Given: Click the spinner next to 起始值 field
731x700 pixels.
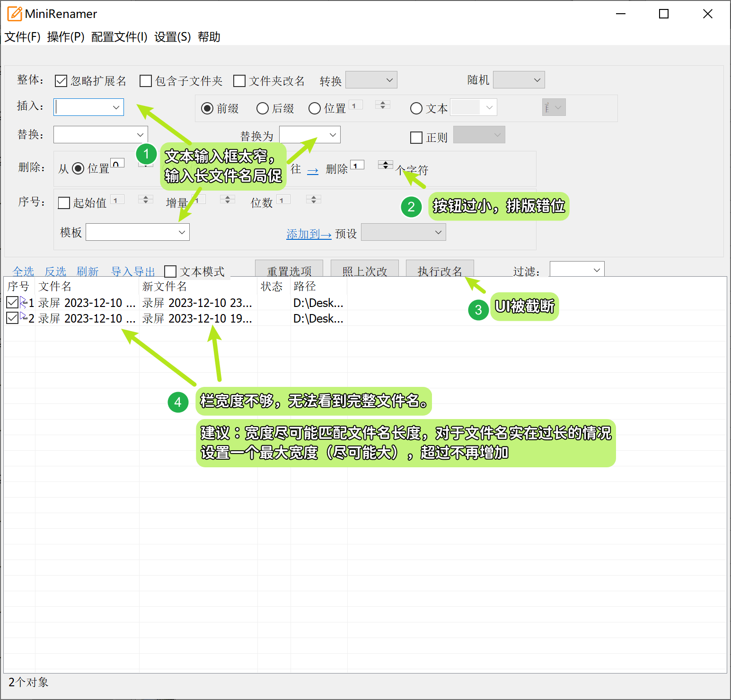Looking at the screenshot, I should tap(145, 200).
